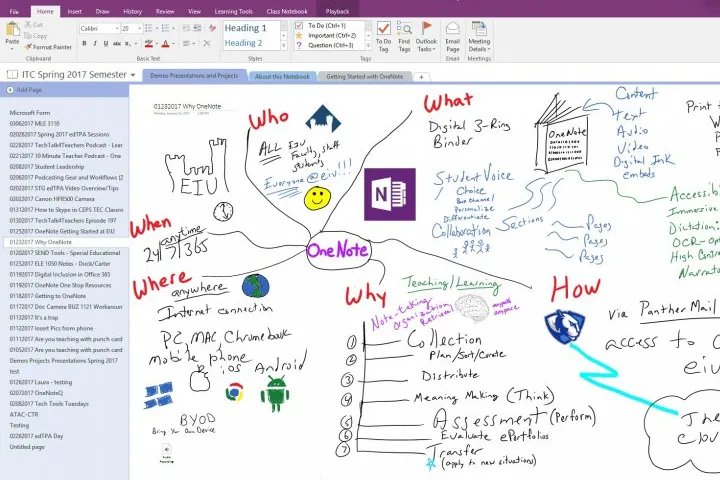This screenshot has width=720, height=480.
Task: Add a new section with the plus tab
Action: (421, 77)
